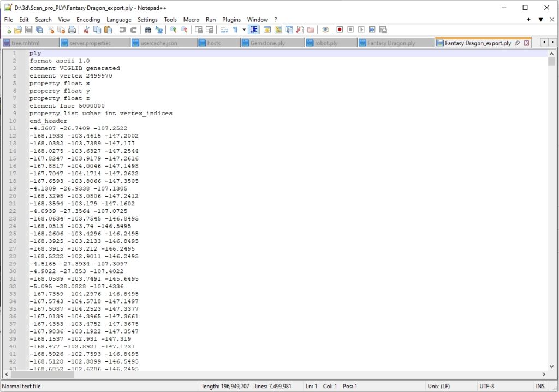559x392 pixels.
Task: Click the Save file icon
Action: point(29,29)
